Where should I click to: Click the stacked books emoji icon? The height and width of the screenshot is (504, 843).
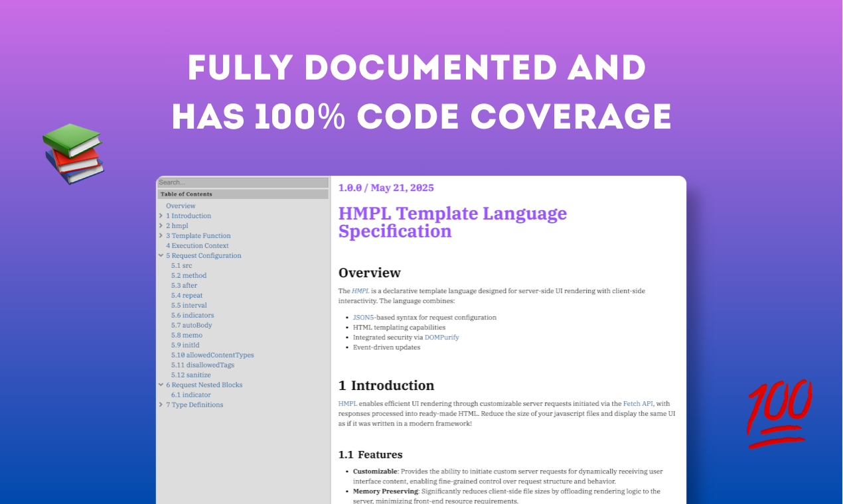[x=73, y=153]
